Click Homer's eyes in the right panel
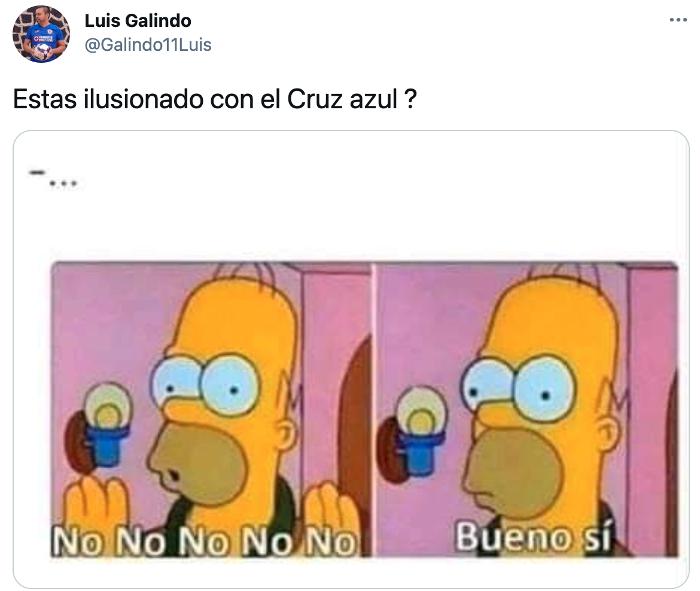The height and width of the screenshot is (591, 700). (518, 388)
